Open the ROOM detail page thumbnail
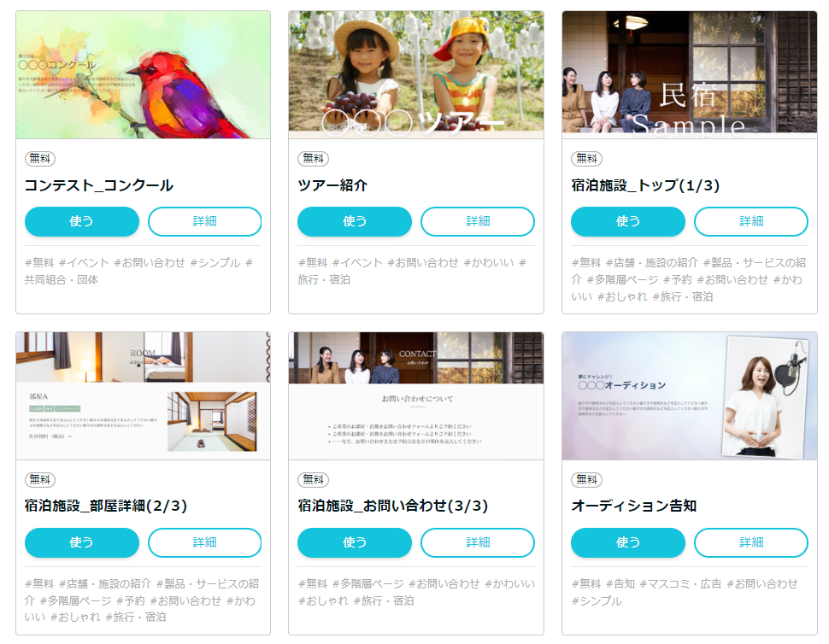The image size is (829, 644). (144, 396)
